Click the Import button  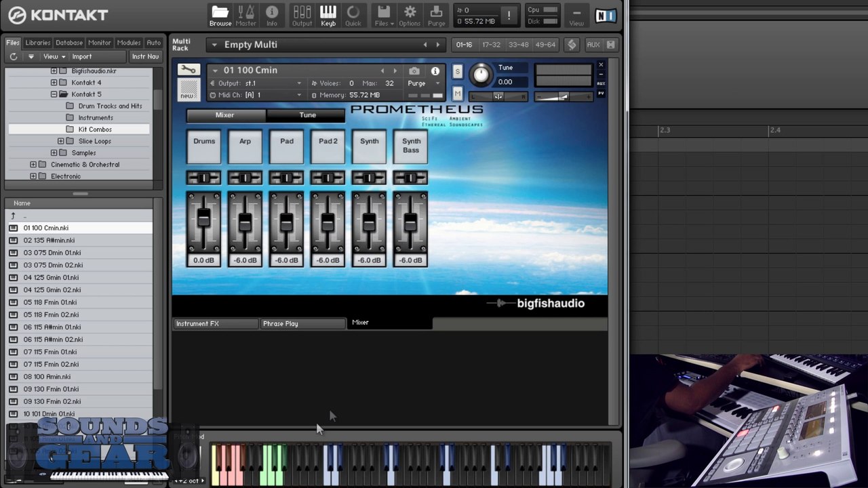82,57
